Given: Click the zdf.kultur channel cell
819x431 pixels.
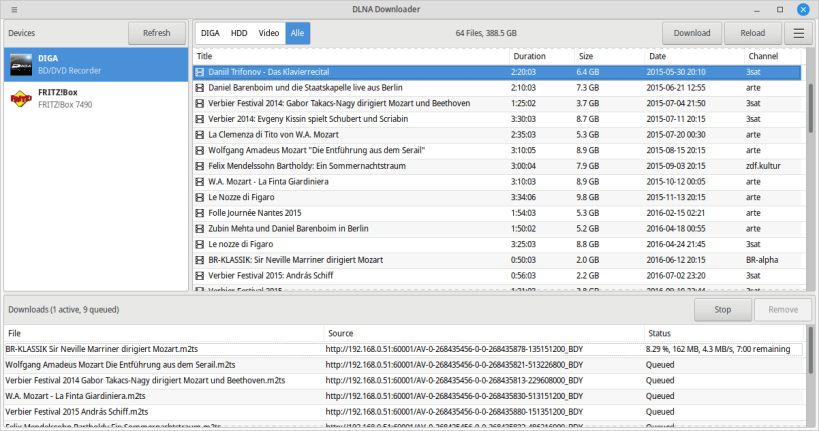Looking at the screenshot, I should [763, 166].
